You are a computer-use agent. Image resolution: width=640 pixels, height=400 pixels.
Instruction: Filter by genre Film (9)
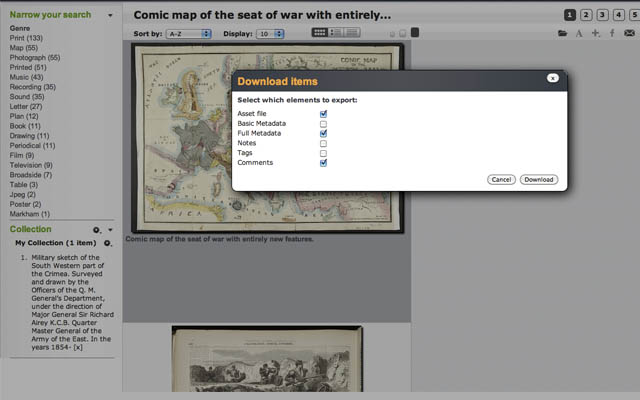coord(22,156)
